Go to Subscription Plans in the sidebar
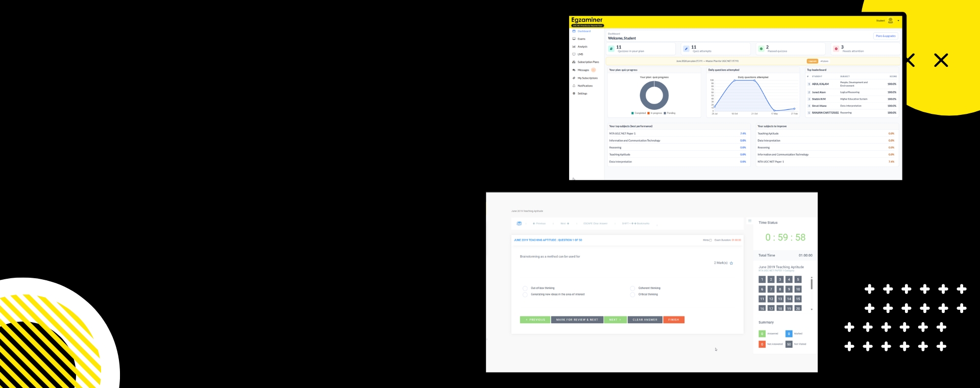Viewport: 980px width, 388px height. click(x=588, y=62)
